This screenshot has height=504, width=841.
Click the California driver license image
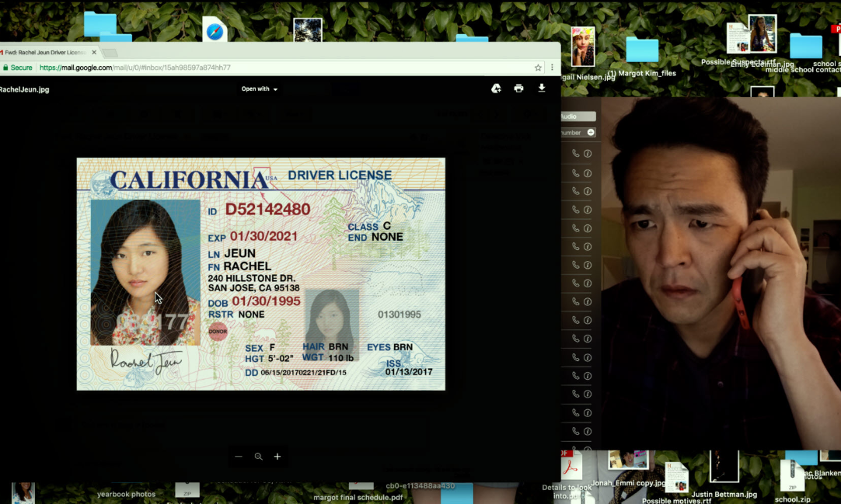pyautogui.click(x=260, y=273)
